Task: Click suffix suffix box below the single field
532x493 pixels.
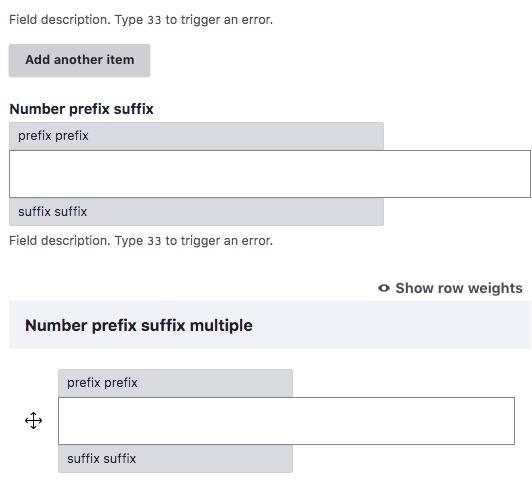Action: click(196, 212)
